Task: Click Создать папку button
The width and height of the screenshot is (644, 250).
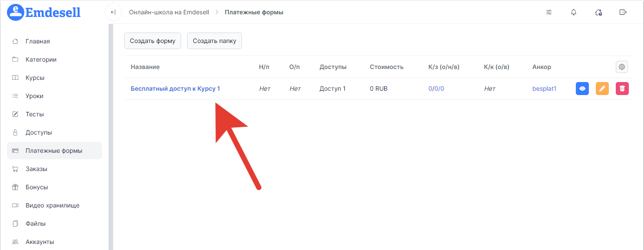Action: tap(215, 41)
